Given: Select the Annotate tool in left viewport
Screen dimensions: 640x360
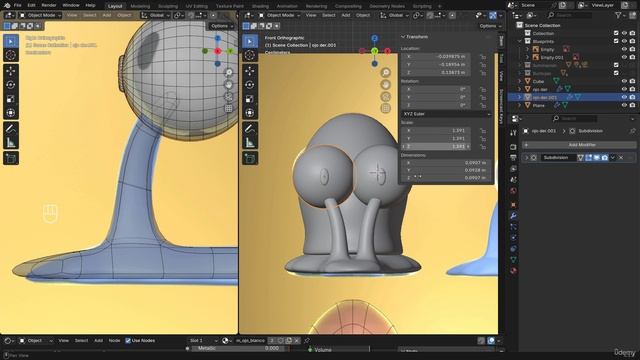Looking at the screenshot, I should (11, 129).
